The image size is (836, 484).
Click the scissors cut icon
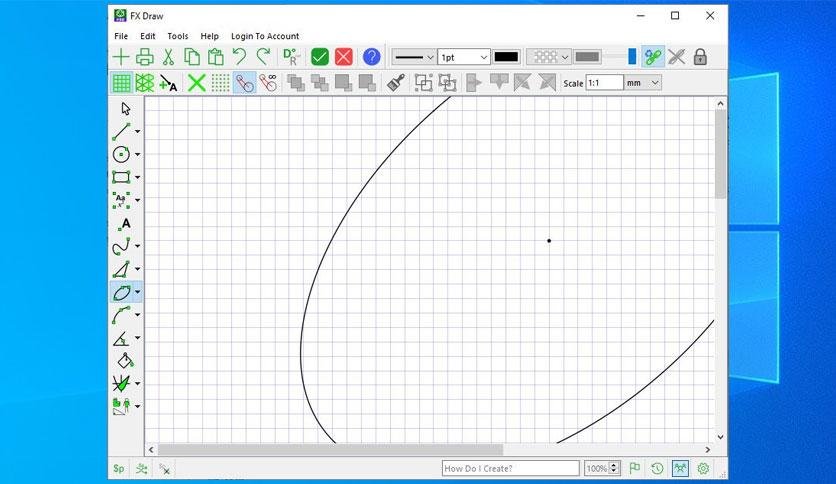(168, 57)
